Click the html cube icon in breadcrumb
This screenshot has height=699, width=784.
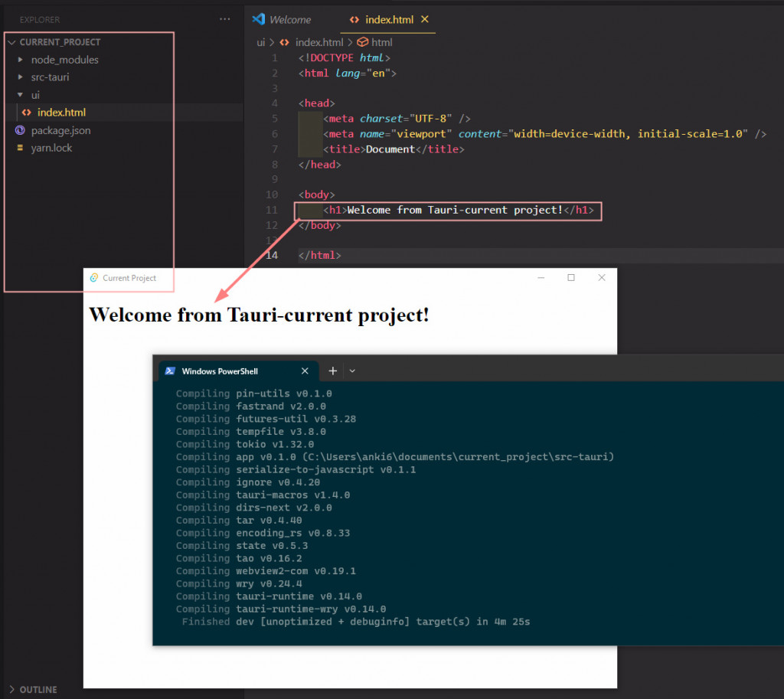[x=362, y=42]
